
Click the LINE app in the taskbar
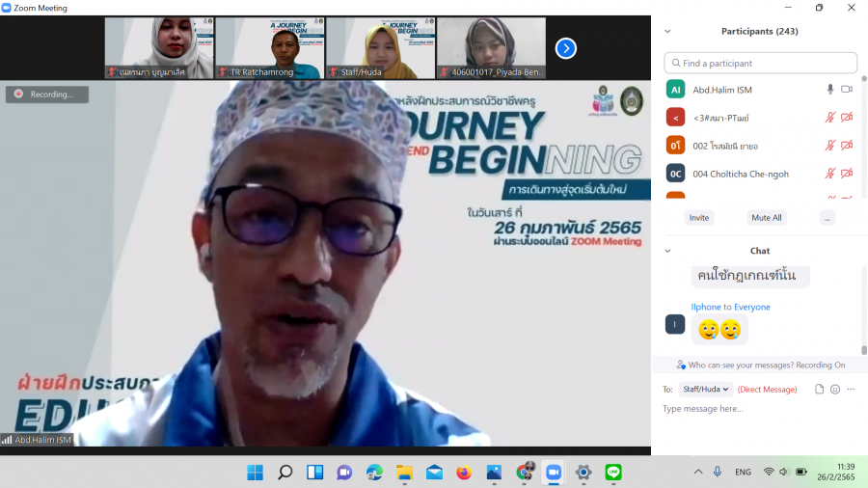click(x=613, y=472)
